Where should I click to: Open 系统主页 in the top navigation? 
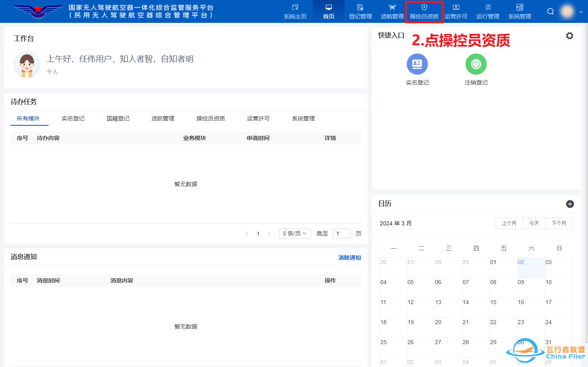[x=295, y=11]
